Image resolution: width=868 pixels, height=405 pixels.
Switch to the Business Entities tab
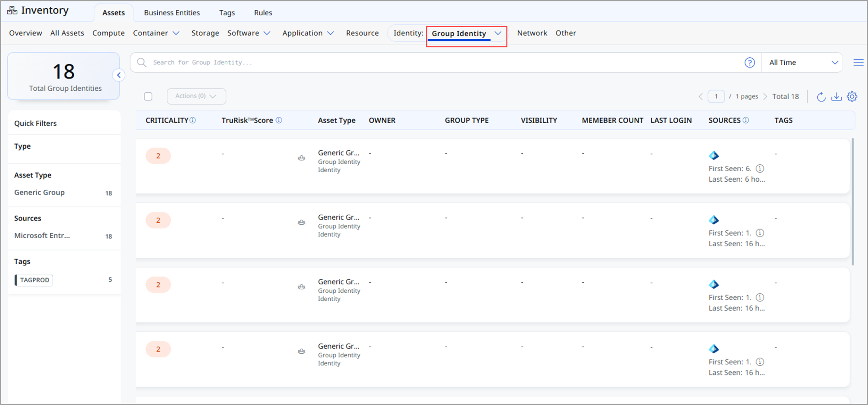[x=172, y=13]
